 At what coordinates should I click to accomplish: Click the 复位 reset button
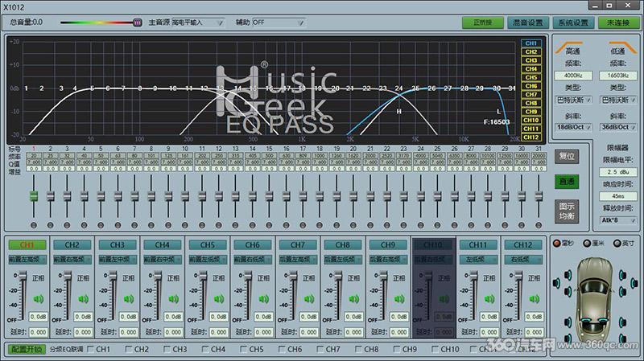[x=567, y=156]
